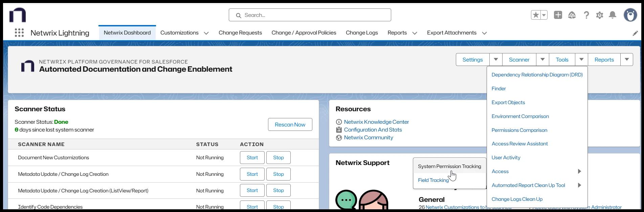Open Netwrix Knowledge Center link
644x212 pixels.
coord(376,122)
